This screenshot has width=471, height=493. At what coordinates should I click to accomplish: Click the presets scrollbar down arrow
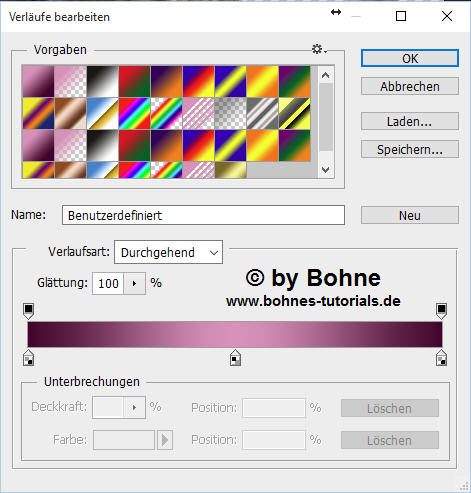[326, 170]
